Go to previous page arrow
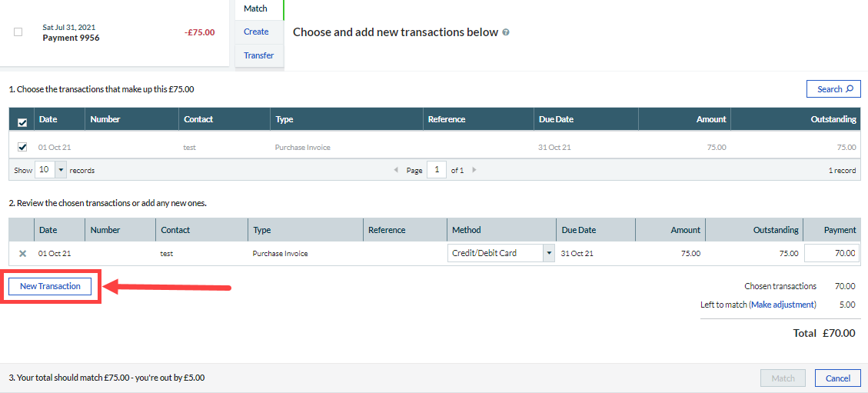Viewport: 868px width, 393px height. click(x=396, y=170)
